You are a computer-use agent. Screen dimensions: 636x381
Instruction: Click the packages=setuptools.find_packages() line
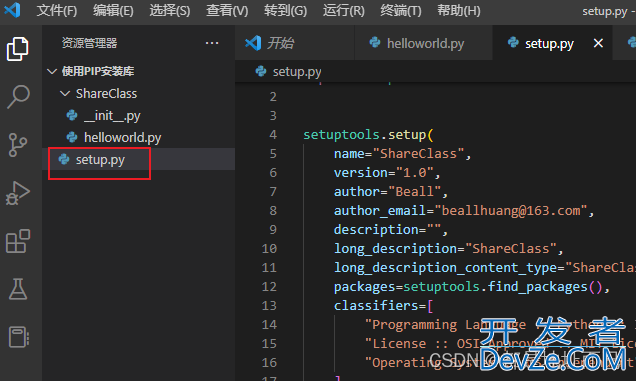pyautogui.click(x=472, y=287)
